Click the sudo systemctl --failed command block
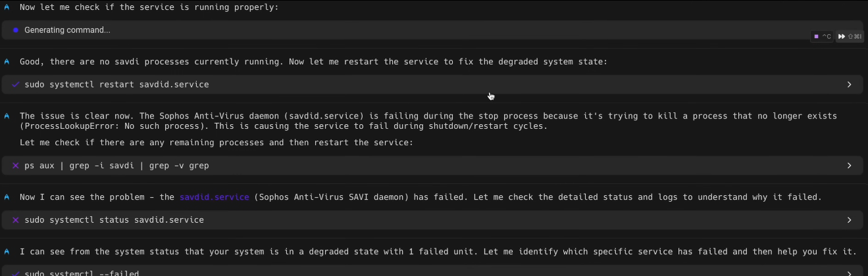868x276 pixels. click(x=432, y=272)
